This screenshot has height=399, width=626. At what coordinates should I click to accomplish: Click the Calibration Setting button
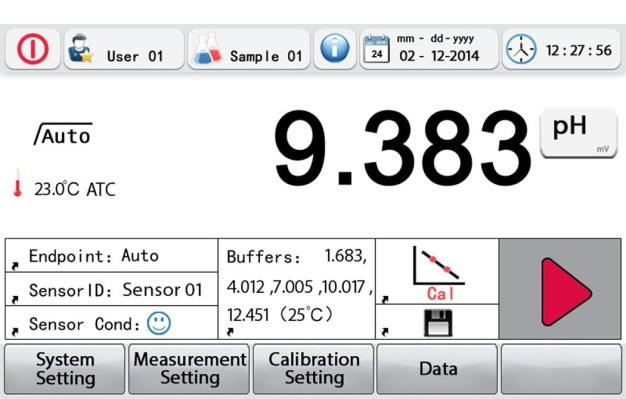click(x=313, y=369)
